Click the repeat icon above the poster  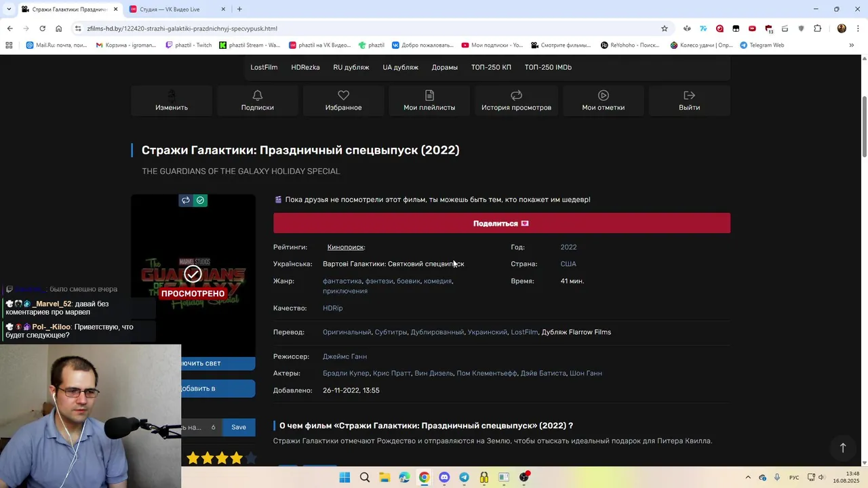(x=186, y=200)
